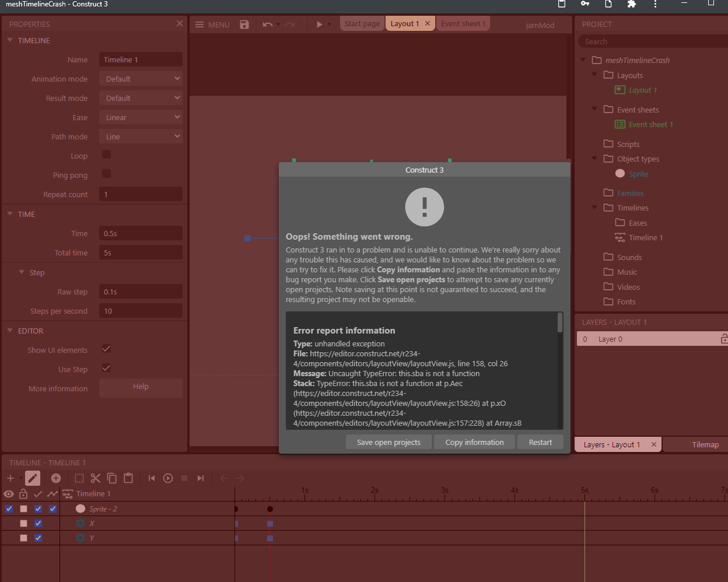Select the Sprite - 2 keyframe at 0.5s
This screenshot has width=728, height=582.
[270, 509]
